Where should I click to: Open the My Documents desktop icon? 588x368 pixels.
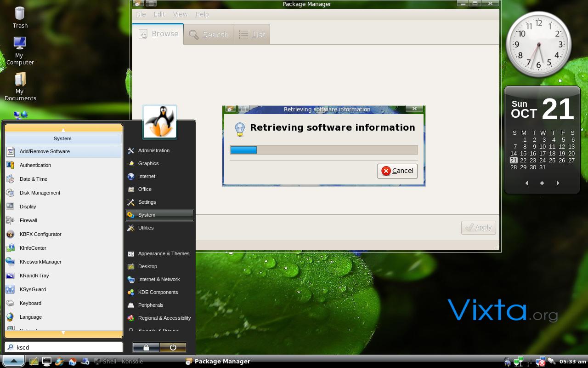coord(20,86)
